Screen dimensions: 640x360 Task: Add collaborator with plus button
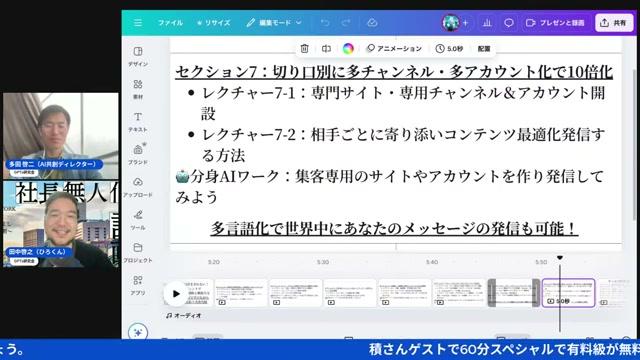click(x=465, y=23)
